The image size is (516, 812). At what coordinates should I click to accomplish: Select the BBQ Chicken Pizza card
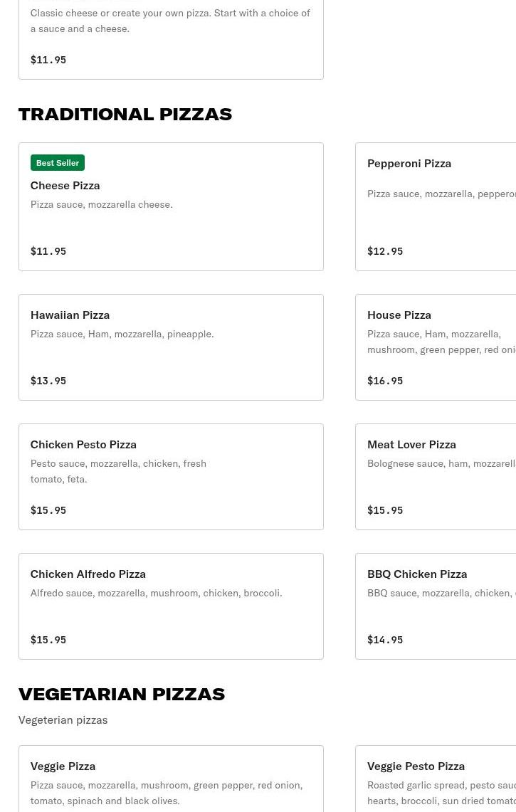(x=436, y=606)
